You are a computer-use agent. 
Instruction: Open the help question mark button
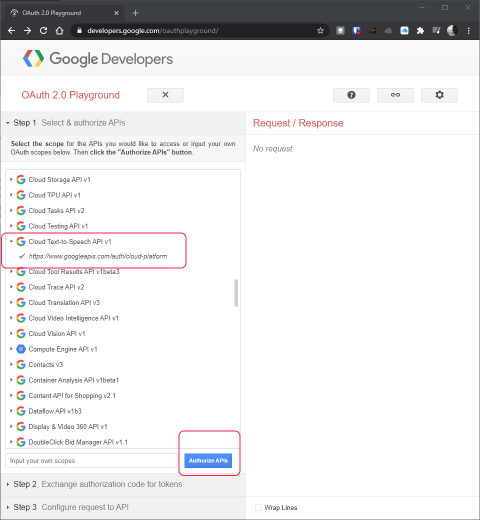(351, 95)
